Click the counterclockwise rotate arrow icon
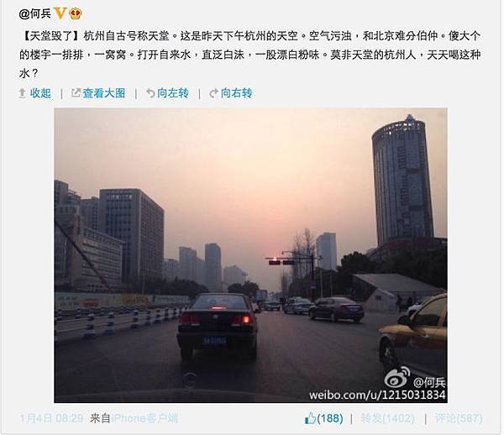Screen dimensions: 504x435 click(150, 93)
